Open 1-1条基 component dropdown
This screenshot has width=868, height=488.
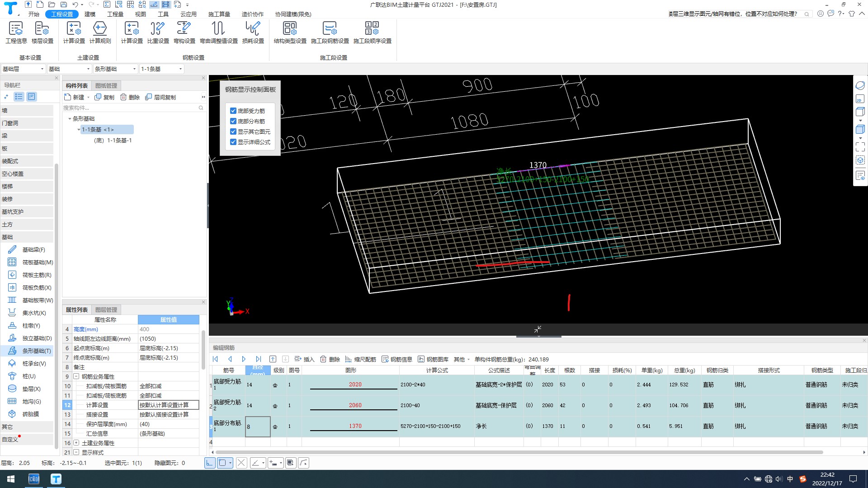click(x=162, y=69)
